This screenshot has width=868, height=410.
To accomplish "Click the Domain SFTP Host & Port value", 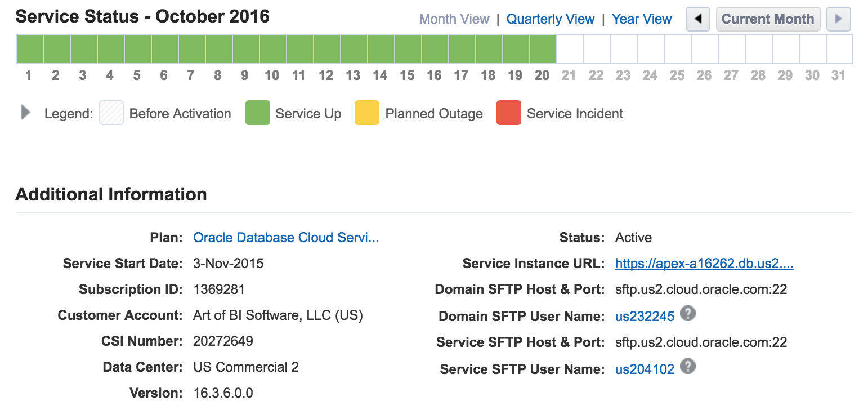I will coord(701,289).
